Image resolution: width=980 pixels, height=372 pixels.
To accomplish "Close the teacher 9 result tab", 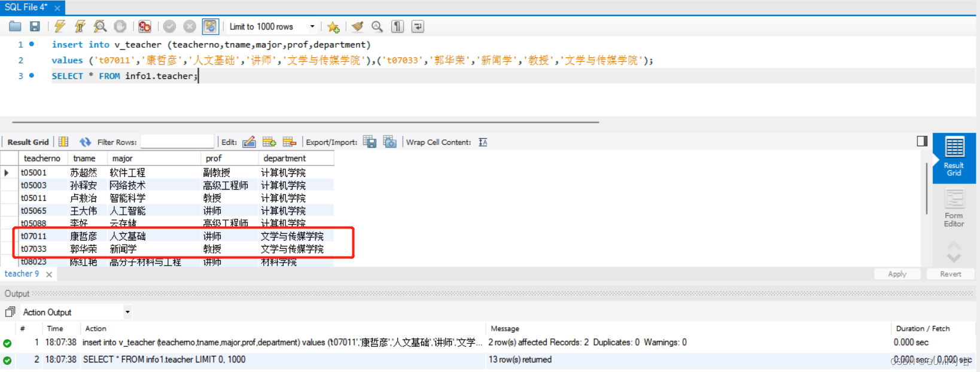I will click(49, 275).
